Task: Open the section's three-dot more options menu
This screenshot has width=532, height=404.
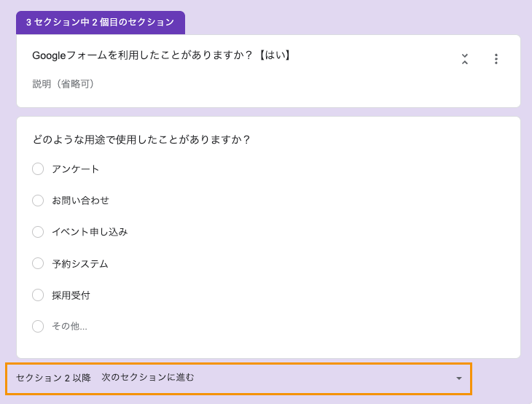Action: click(x=496, y=59)
